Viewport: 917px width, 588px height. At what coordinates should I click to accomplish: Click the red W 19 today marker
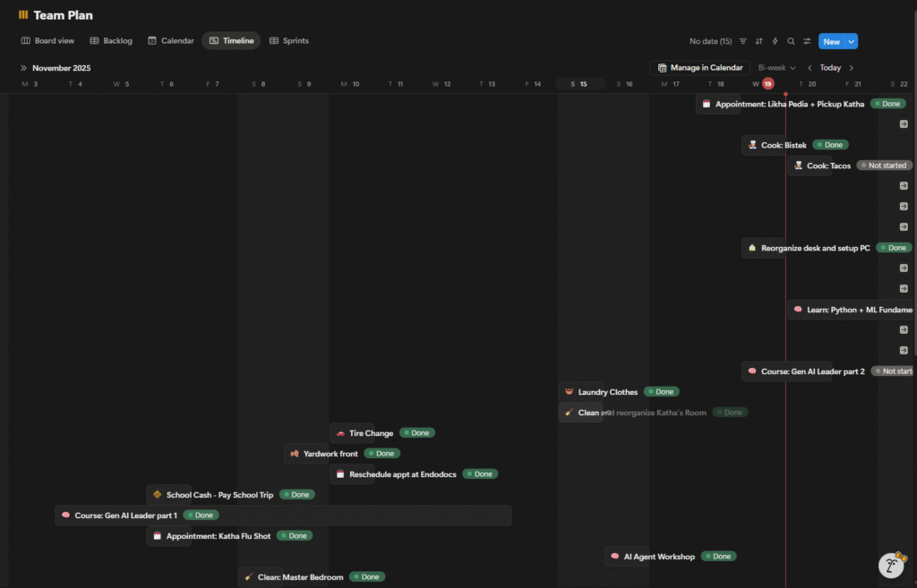[x=766, y=83]
